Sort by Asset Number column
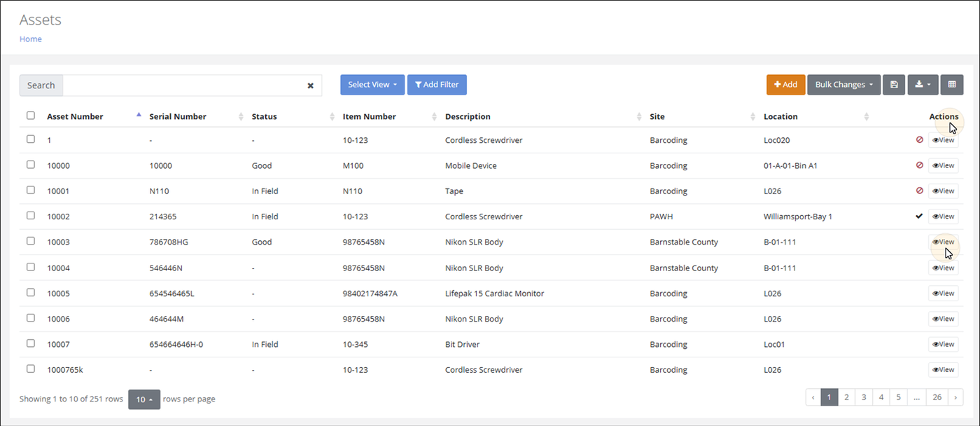The width and height of the screenshot is (980, 426). [75, 116]
